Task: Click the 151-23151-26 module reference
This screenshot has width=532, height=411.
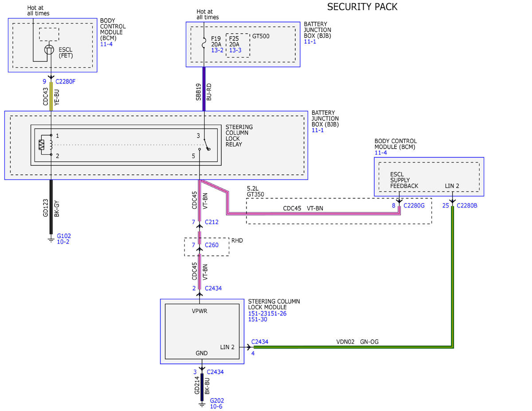Action: [267, 313]
